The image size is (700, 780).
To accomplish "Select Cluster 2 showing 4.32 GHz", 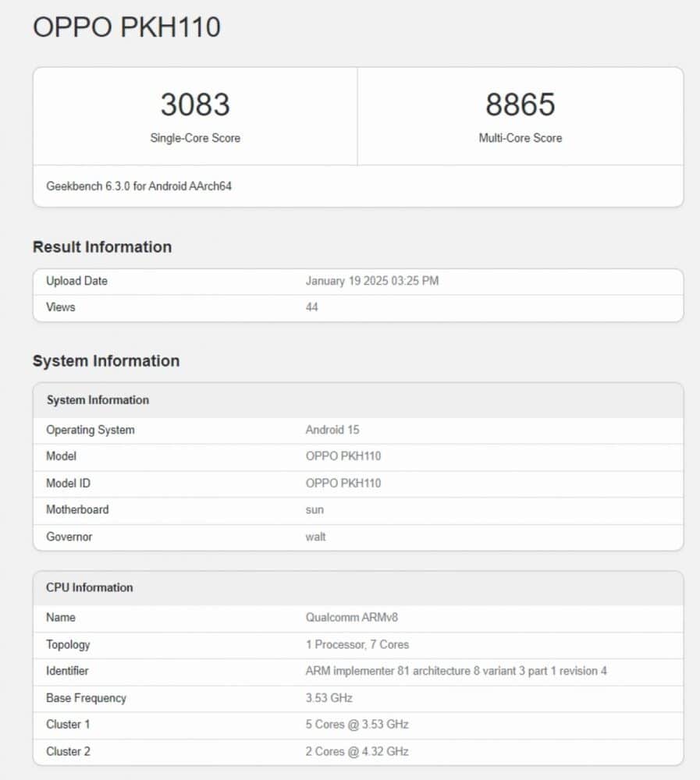I will pos(357,751).
